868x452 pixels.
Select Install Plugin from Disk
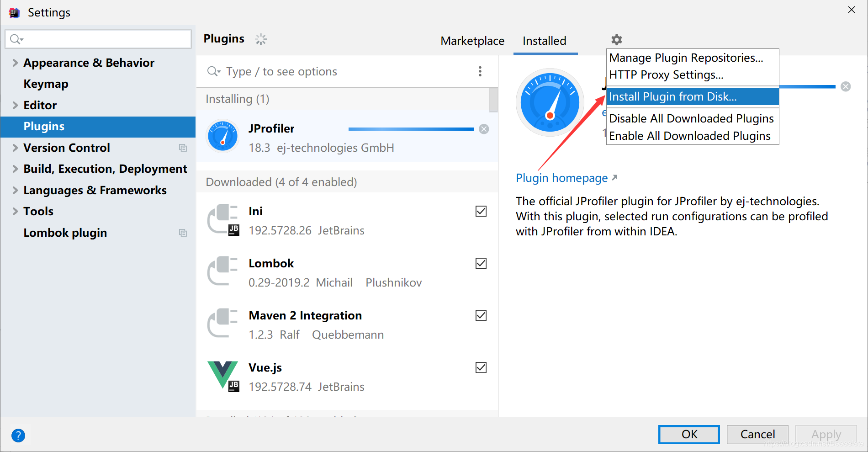coord(693,97)
